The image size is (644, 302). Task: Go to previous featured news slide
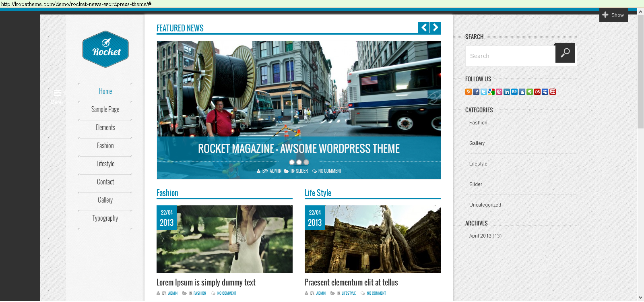coord(424,28)
